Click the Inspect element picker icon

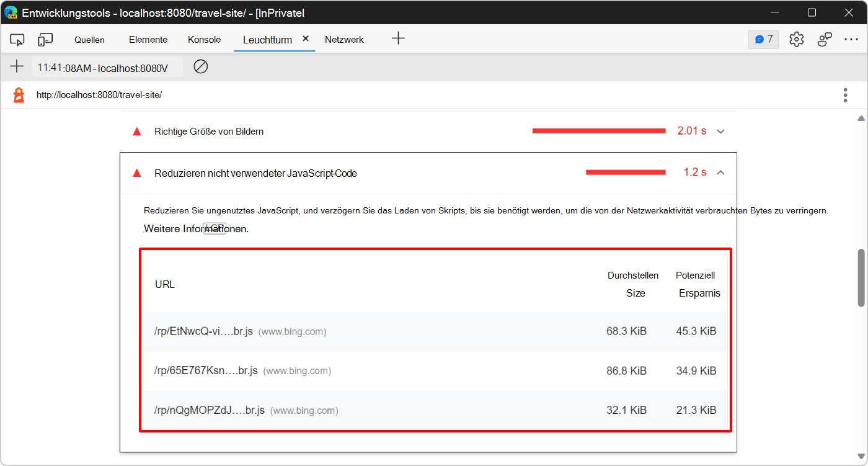point(17,40)
